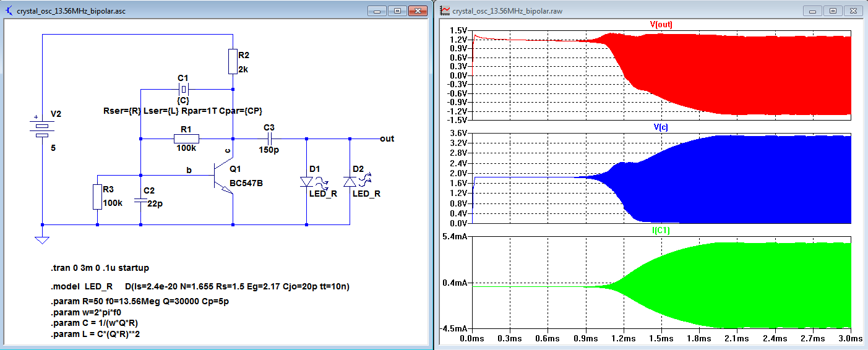Click the '2.1ms' time axis label
The height and width of the screenshot is (350, 868).
click(737, 339)
